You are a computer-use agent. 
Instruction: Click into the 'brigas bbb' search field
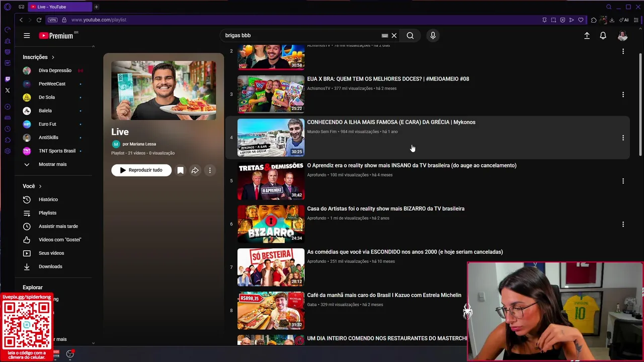[301, 36]
